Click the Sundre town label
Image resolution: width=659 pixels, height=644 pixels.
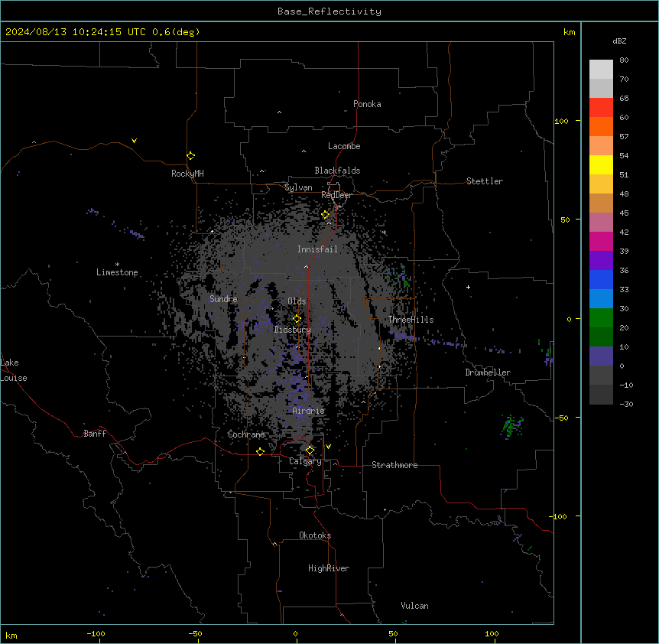click(223, 299)
